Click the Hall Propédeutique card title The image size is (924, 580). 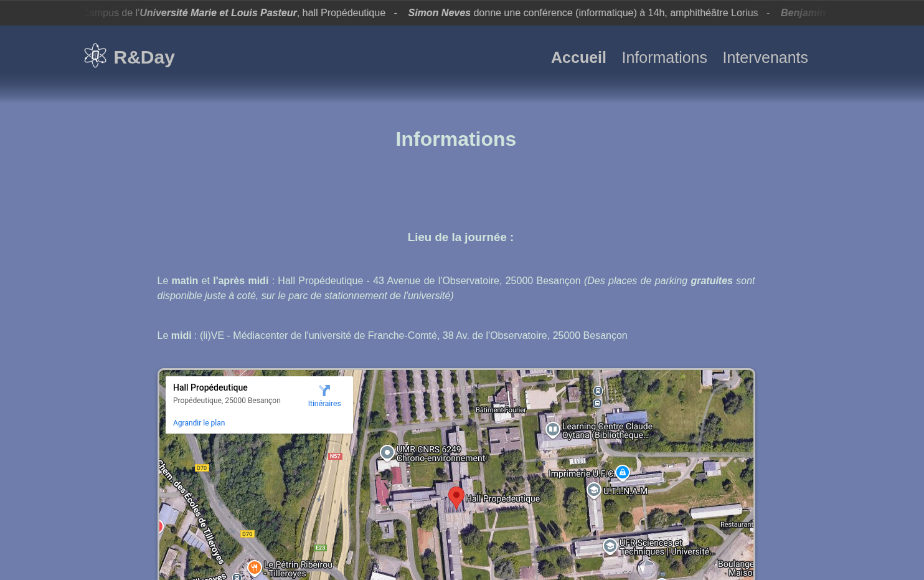tap(210, 387)
